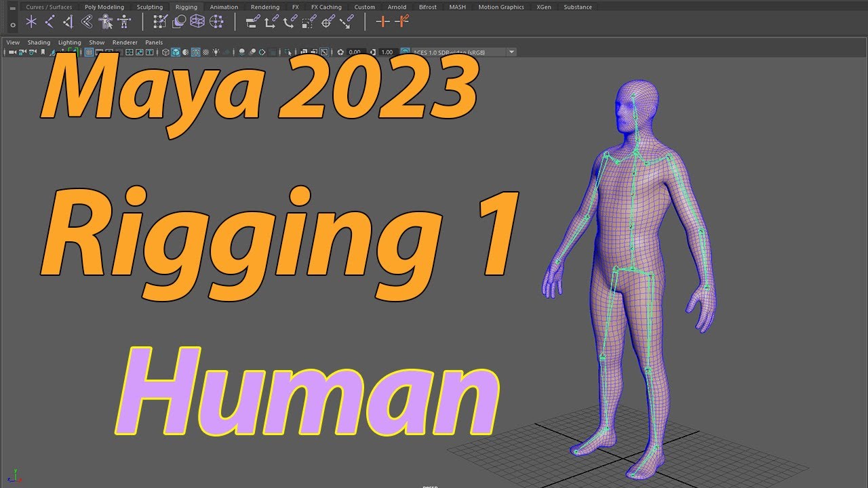This screenshot has height=488, width=868.
Task: Toggle Isolate Select icon
Action: pyautogui.click(x=288, y=52)
